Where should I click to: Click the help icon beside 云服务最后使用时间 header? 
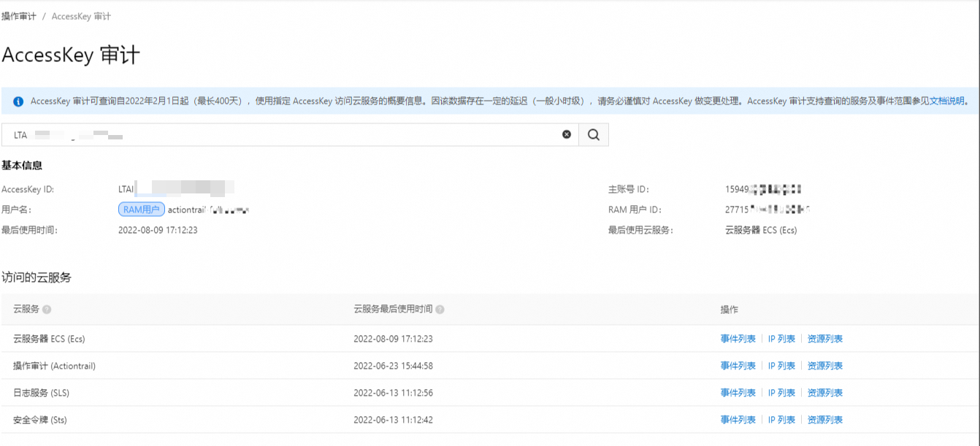(x=439, y=309)
